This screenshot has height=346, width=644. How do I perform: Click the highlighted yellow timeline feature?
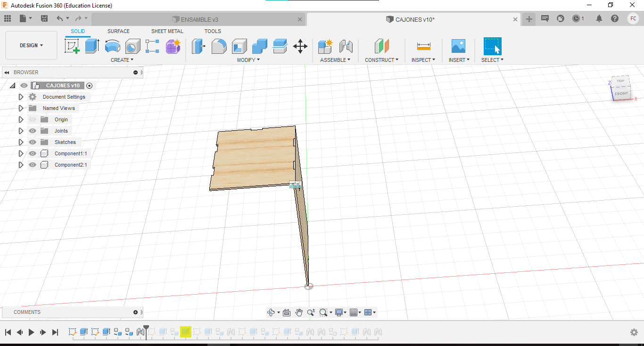point(185,332)
